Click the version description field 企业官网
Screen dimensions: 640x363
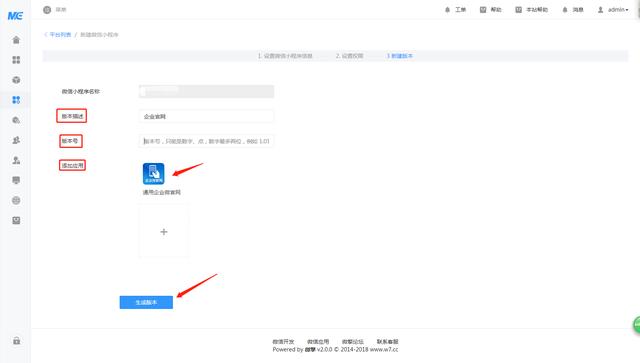click(206, 116)
